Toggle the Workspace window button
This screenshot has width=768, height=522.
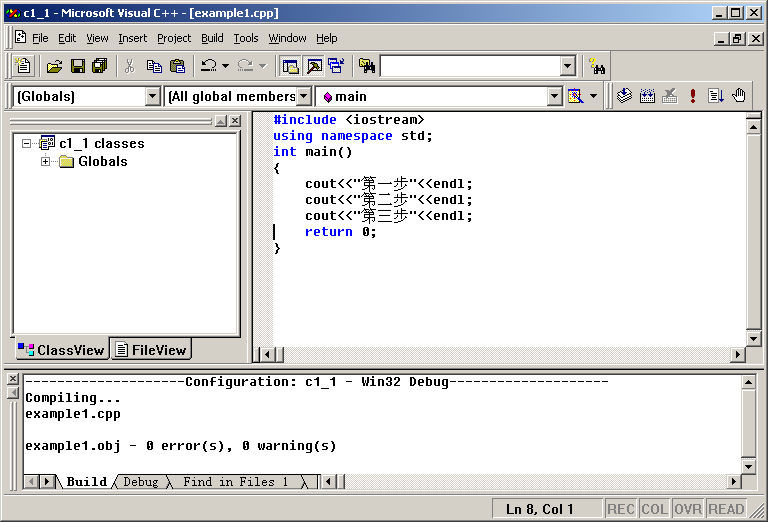click(290, 66)
